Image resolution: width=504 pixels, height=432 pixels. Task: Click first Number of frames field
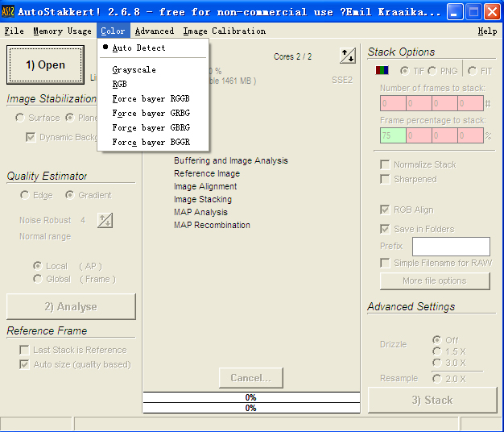point(393,103)
